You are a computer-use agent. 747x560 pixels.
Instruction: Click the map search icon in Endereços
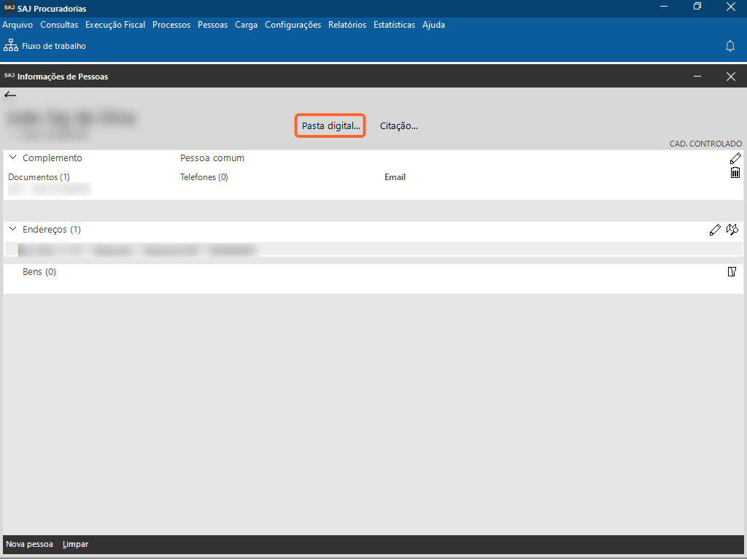[732, 230]
